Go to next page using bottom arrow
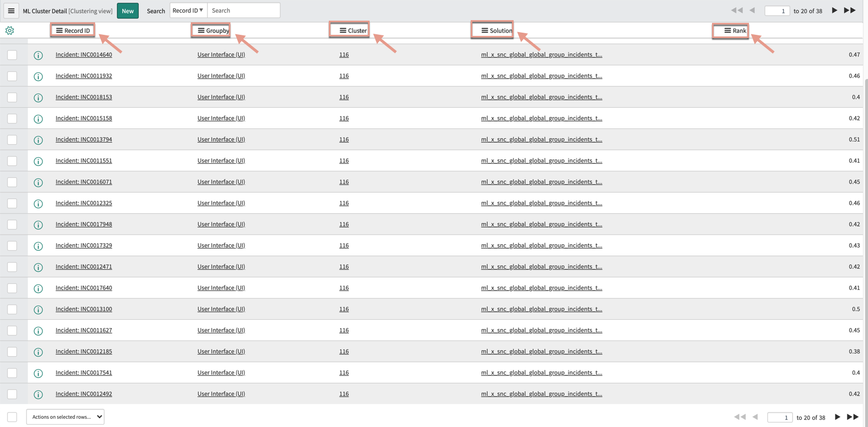This screenshot has height=427, width=868. (x=838, y=417)
